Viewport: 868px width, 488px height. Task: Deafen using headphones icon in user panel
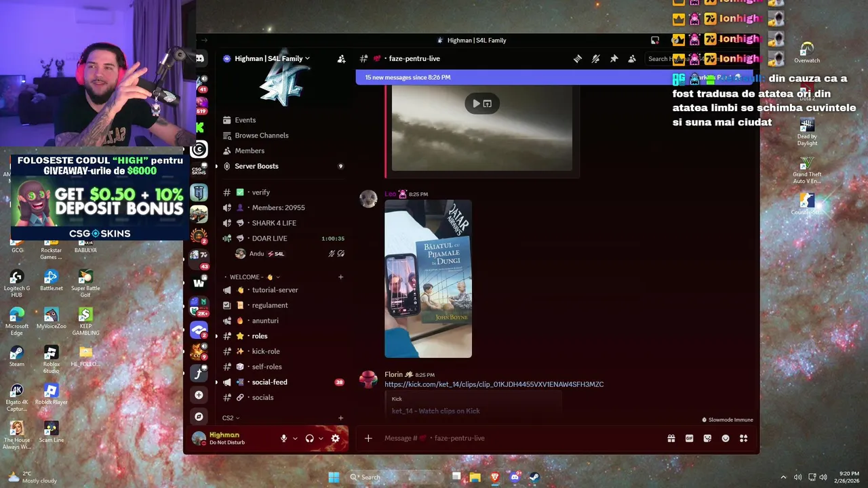pyautogui.click(x=309, y=439)
